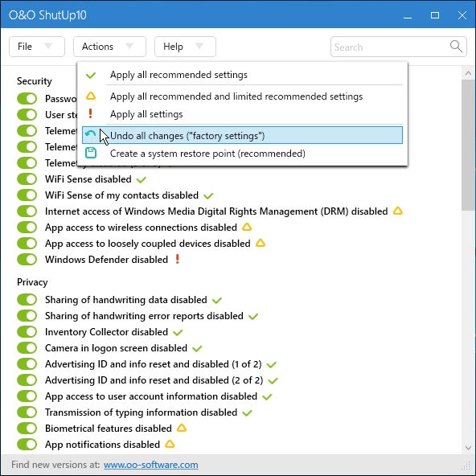The image size is (476, 476).
Task: Close the Actions dropdown menu
Action: (x=109, y=47)
